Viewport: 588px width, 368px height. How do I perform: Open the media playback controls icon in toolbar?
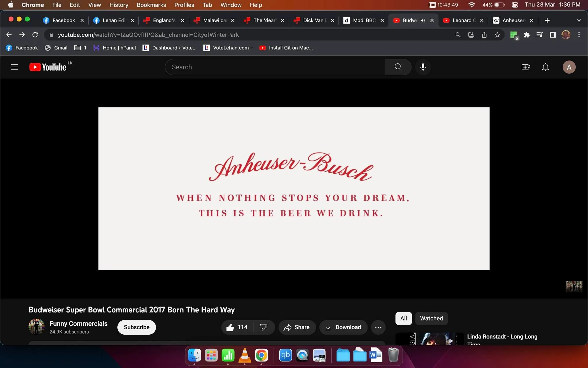point(539,35)
